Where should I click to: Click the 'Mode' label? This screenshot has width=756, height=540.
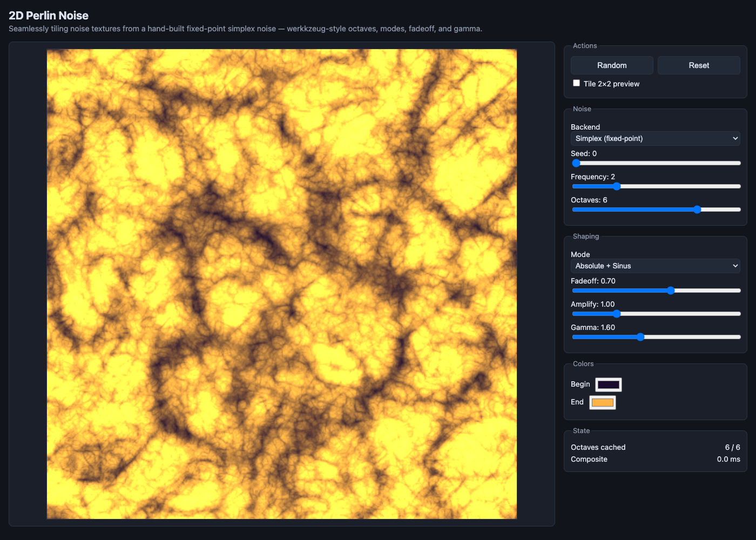click(x=580, y=254)
